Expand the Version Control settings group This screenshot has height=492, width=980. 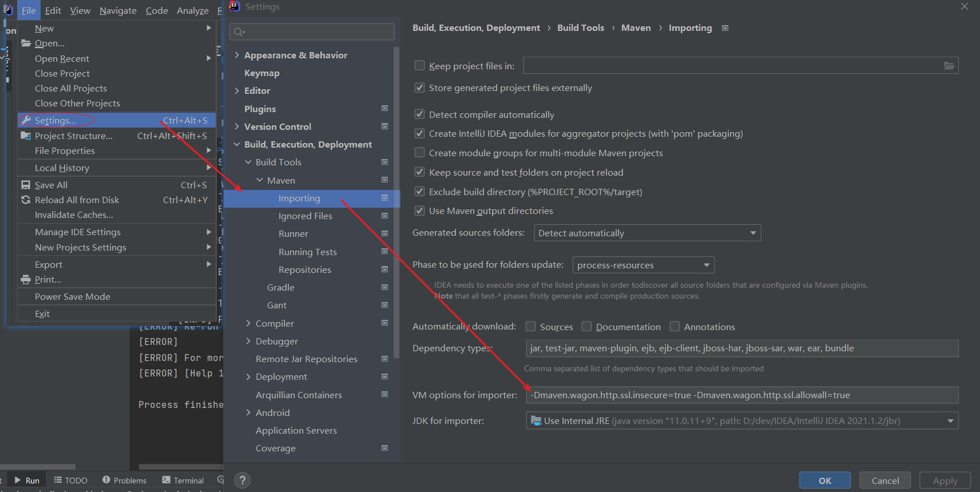coord(237,126)
